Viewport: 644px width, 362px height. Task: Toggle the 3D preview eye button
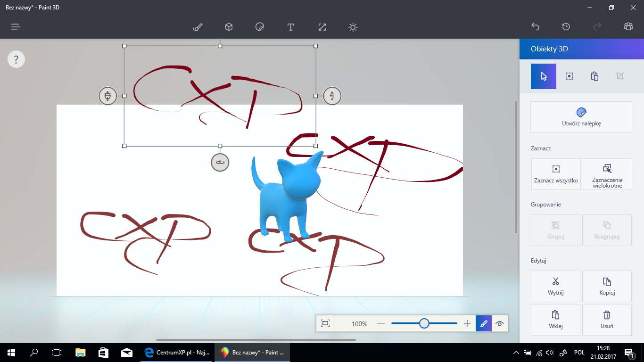pyautogui.click(x=500, y=323)
